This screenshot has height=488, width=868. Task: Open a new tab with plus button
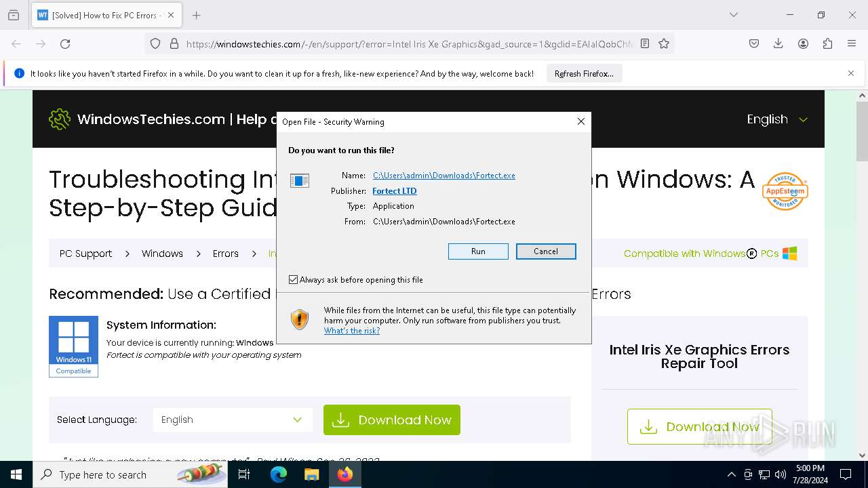(x=197, y=15)
